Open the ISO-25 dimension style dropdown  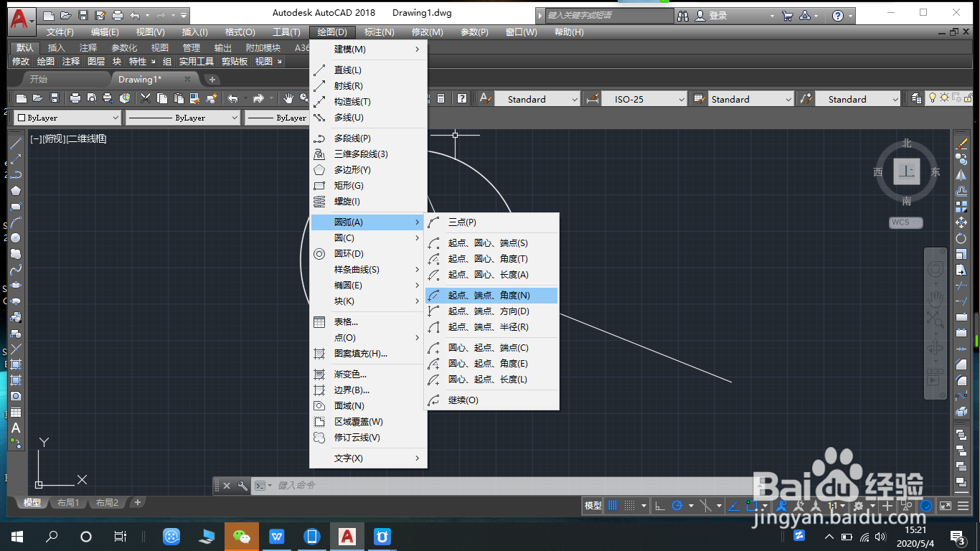(644, 99)
